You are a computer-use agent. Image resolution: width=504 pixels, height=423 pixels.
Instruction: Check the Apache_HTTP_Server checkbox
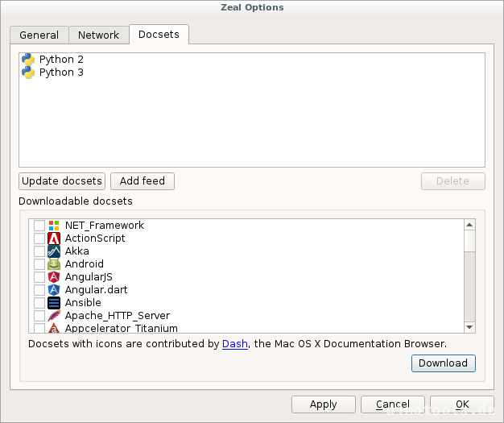(x=39, y=316)
